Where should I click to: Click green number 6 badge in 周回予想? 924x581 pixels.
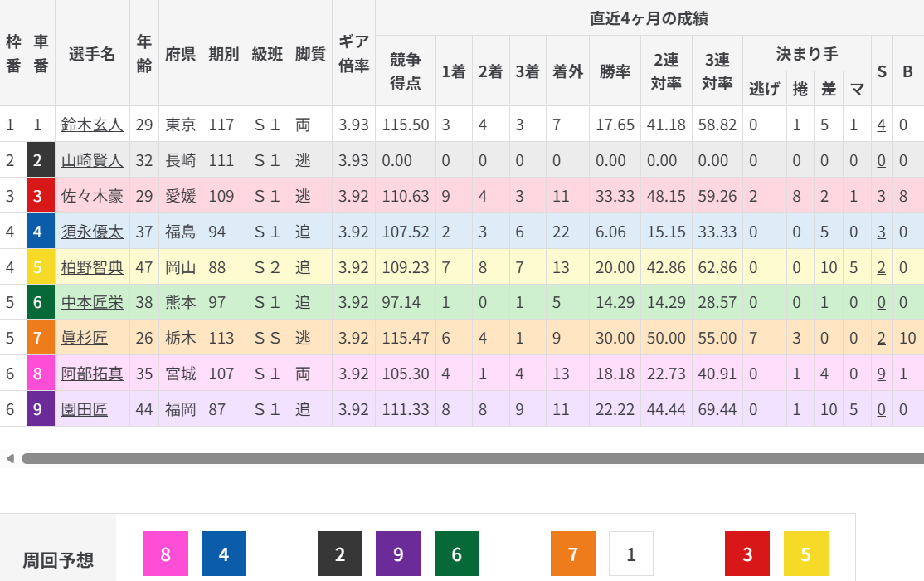(x=457, y=554)
